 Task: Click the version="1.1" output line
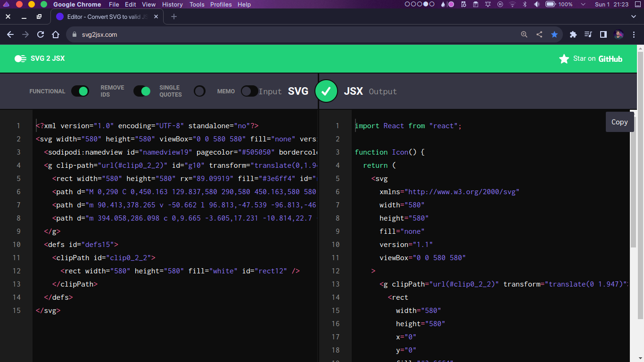point(406,245)
